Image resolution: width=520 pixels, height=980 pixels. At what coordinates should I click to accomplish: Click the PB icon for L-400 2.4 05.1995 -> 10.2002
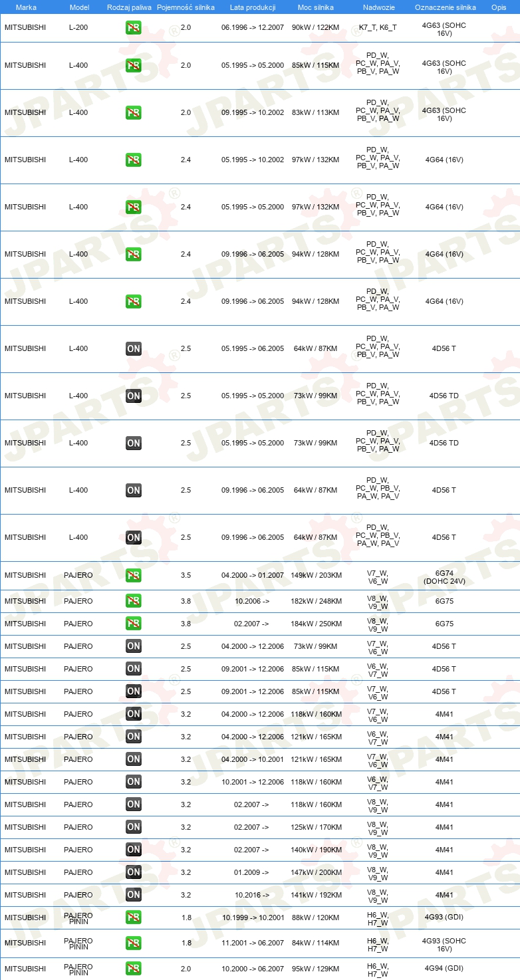134,160
